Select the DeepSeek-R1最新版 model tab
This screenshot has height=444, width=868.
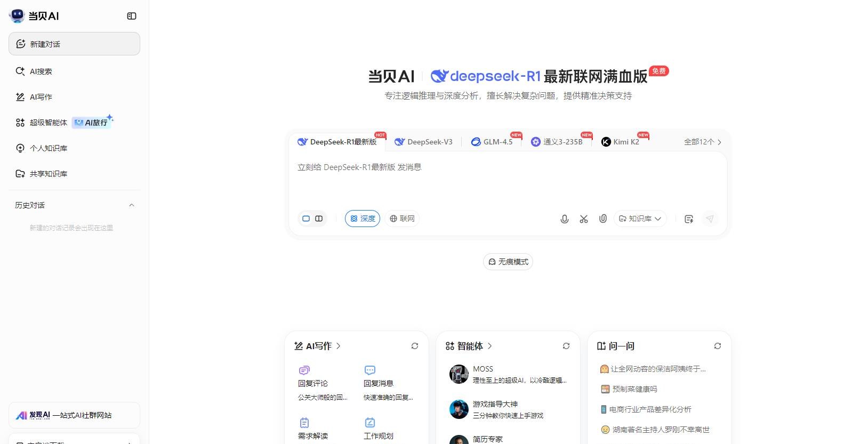point(338,142)
